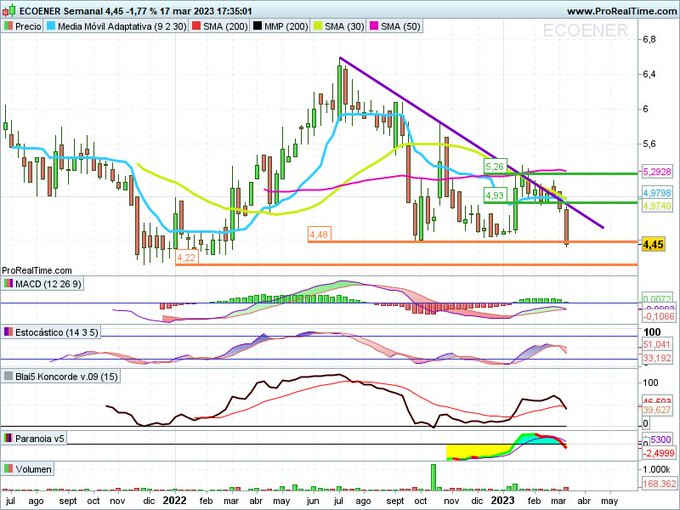Click the SMA (200) red swatch
The image size is (680, 510).
point(196,26)
